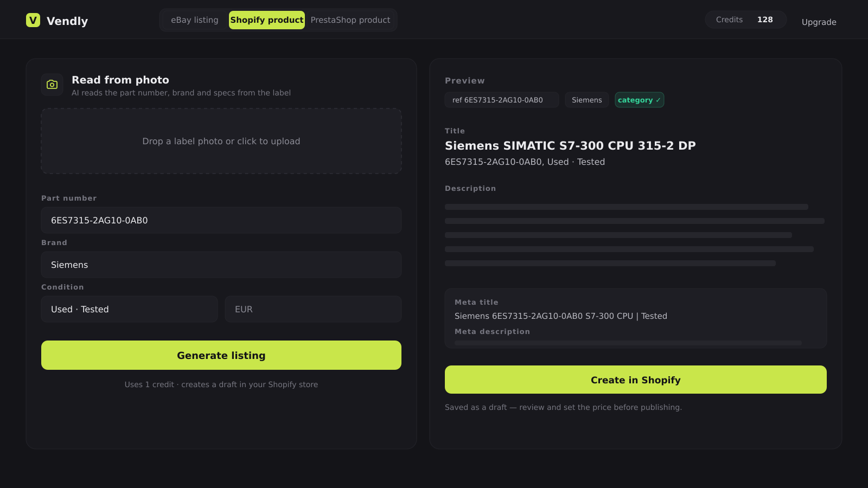Image resolution: width=868 pixels, height=488 pixels.
Task: Click the title Siemens SIMATIC S7-300 CPU 315-2 DP
Action: pyautogui.click(x=570, y=145)
